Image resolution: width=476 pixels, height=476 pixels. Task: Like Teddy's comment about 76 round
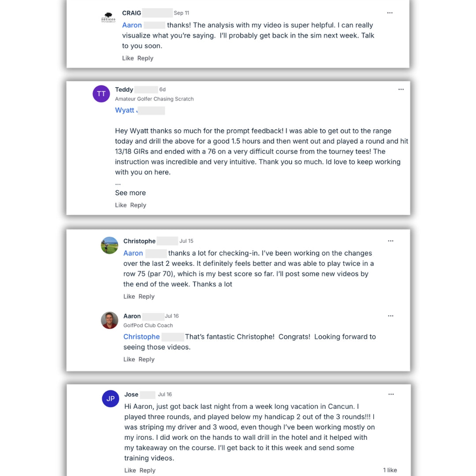pos(121,205)
